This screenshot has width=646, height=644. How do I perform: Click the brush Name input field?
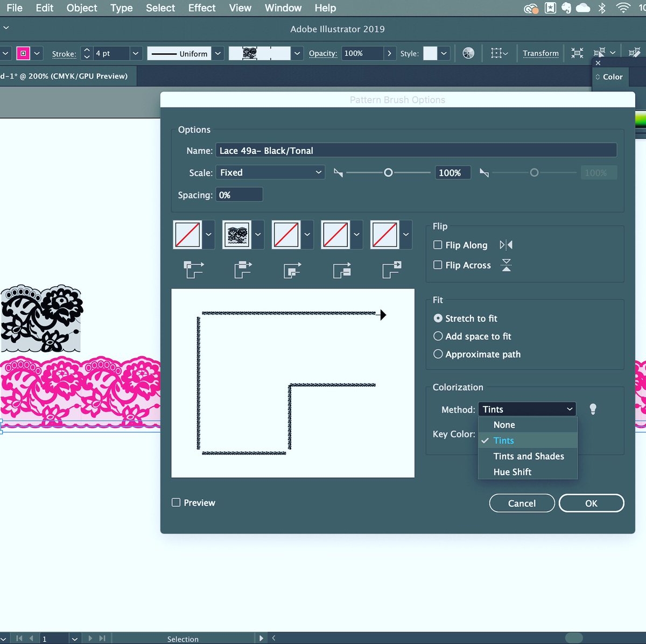[416, 150]
